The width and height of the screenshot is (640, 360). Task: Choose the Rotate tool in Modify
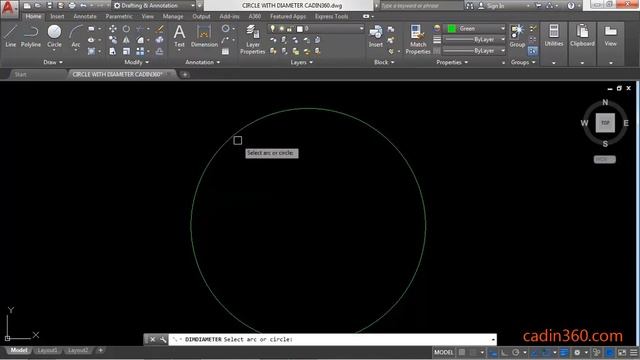pyautogui.click(x=127, y=29)
